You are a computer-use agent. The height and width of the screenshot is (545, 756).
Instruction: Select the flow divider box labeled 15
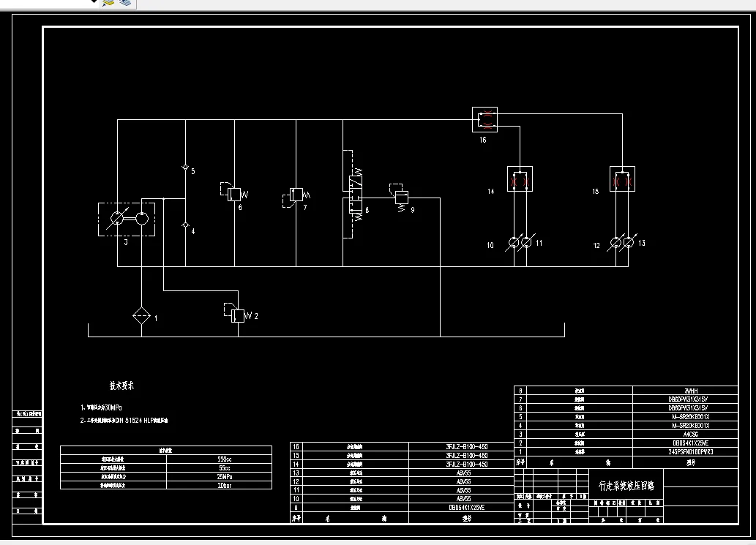(x=622, y=179)
